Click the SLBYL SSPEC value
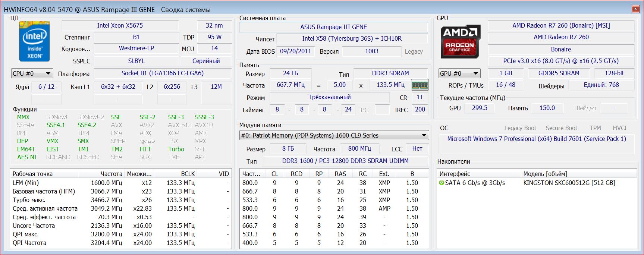 coord(136,61)
